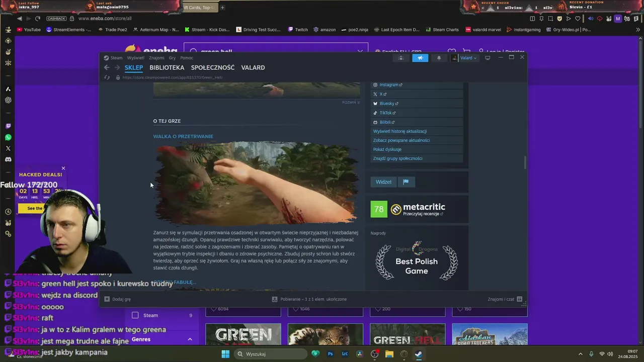
Task: Click taskbar Wyszukaj search box
Action: 271,354
